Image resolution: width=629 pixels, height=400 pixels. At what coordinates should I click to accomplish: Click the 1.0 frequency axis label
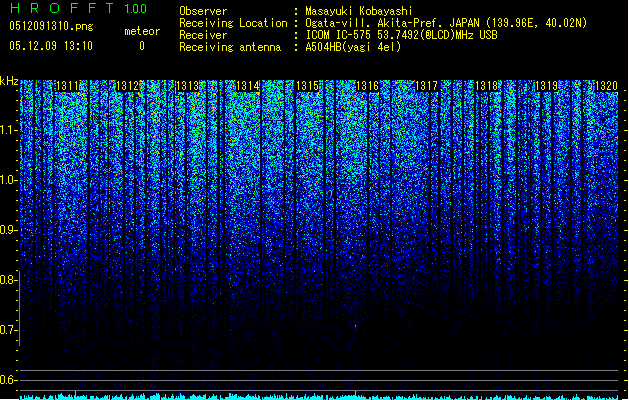pos(8,181)
